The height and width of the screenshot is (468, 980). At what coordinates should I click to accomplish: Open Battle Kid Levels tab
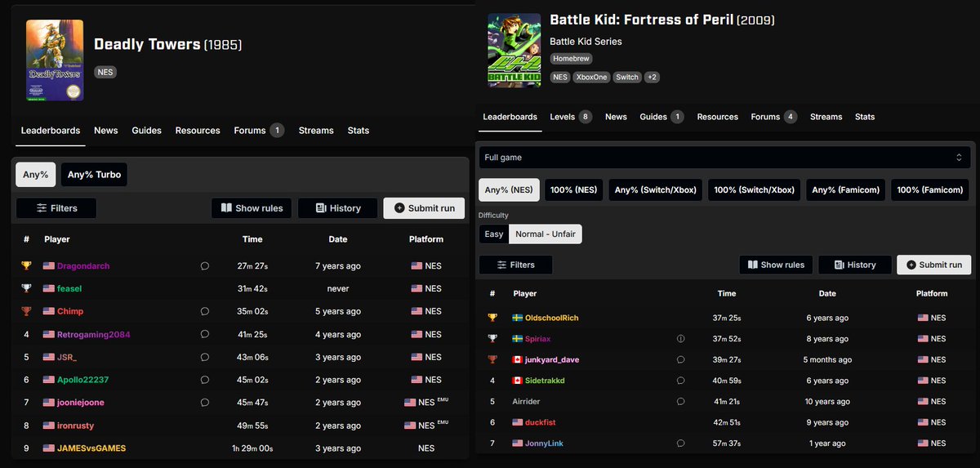(571, 117)
